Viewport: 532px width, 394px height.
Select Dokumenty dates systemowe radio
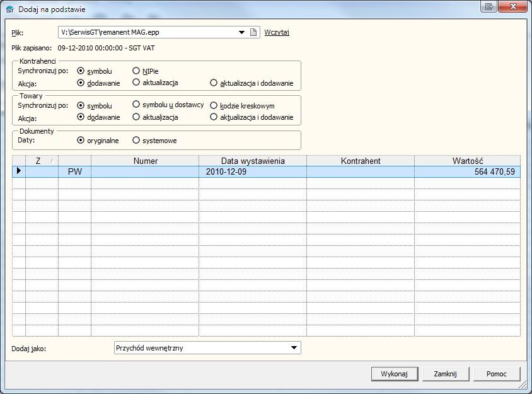tap(136, 140)
